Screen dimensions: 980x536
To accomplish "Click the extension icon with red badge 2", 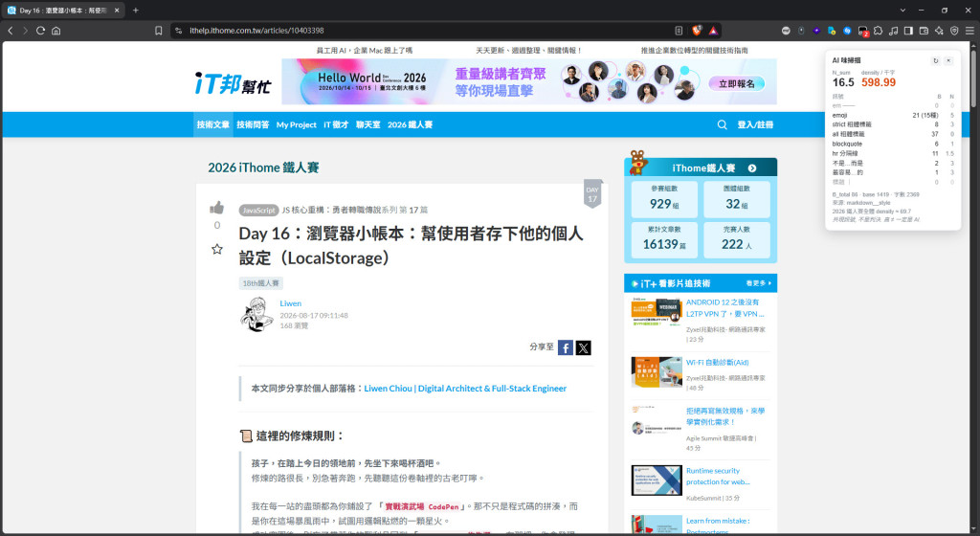I will (863, 31).
